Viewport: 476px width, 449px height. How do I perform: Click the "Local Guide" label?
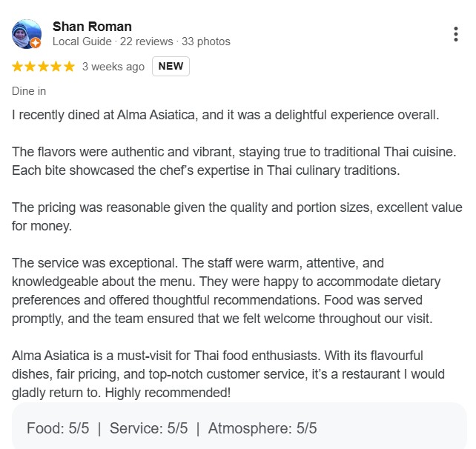[82, 41]
